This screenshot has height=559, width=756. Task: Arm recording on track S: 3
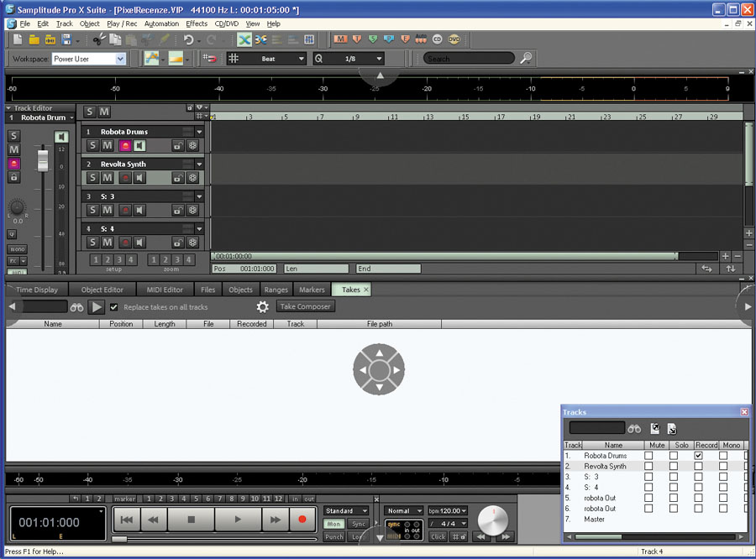click(124, 210)
